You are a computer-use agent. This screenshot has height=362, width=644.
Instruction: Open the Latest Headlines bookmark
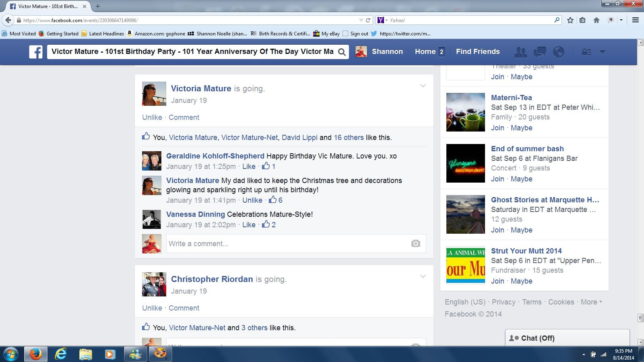[103, 33]
